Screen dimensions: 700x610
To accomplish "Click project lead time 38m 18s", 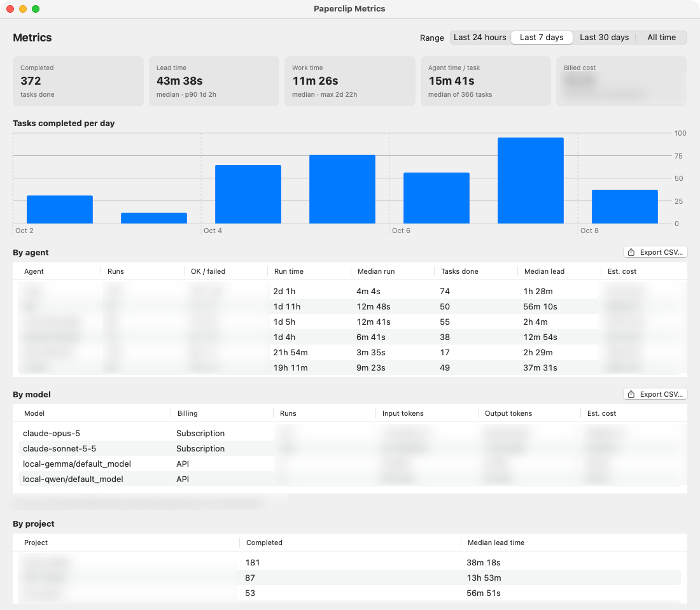I will tap(484, 563).
